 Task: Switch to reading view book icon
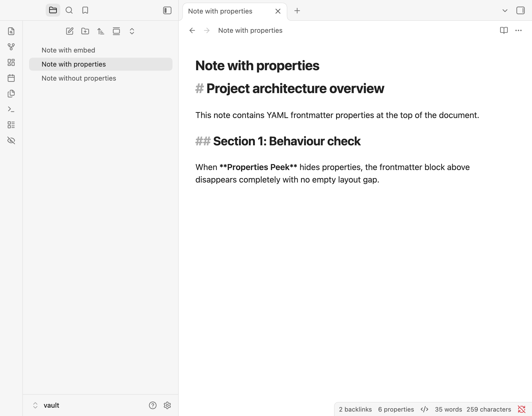click(504, 30)
